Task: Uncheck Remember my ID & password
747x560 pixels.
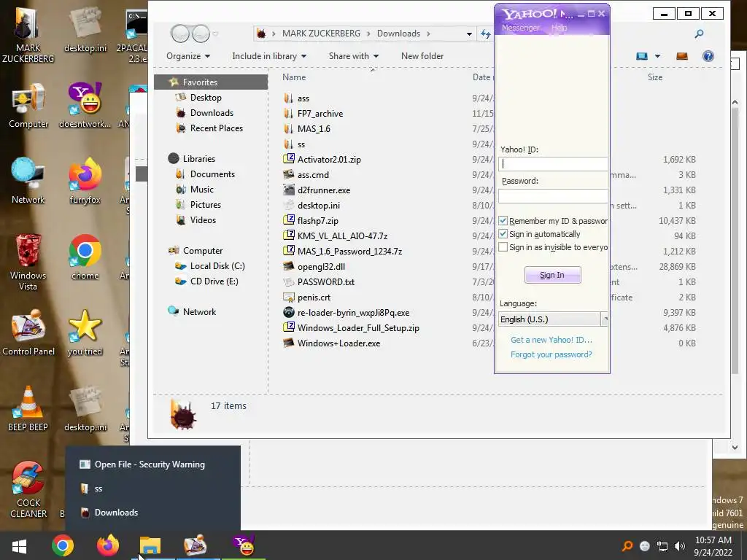Action: 503,221
